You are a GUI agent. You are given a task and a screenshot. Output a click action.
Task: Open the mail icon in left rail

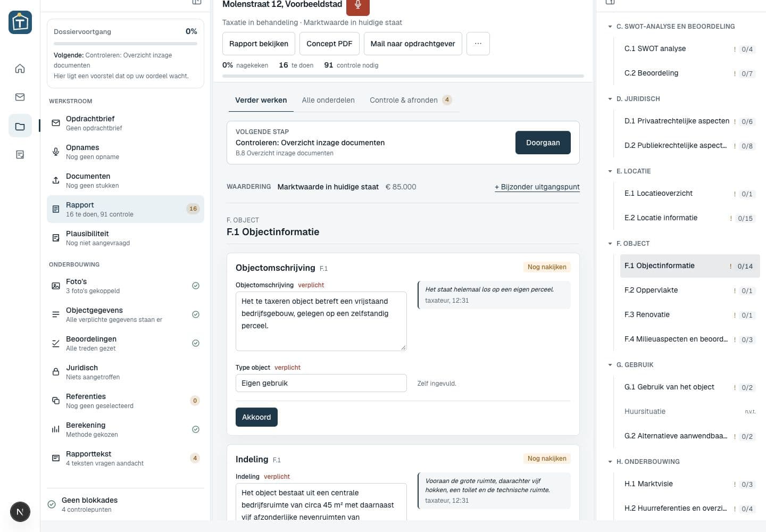20,97
